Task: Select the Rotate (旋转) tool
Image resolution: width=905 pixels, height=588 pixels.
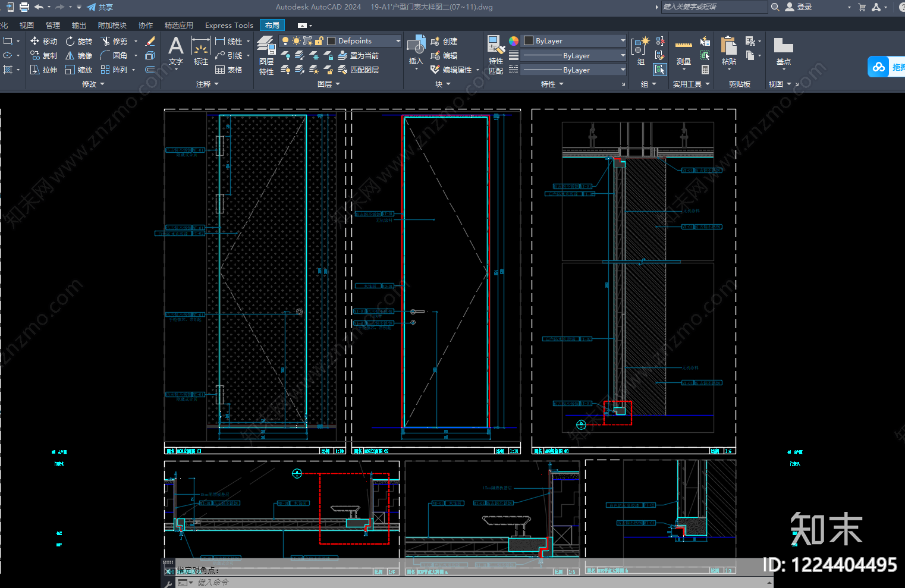Action: pos(78,41)
